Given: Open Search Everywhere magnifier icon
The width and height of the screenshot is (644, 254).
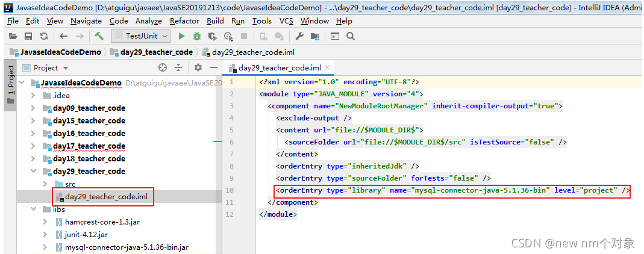Looking at the screenshot, I should [x=351, y=36].
